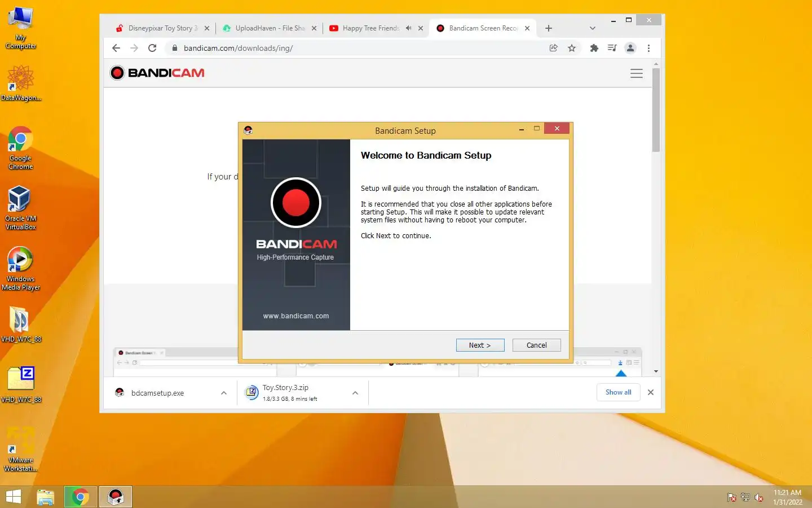Select VMware Workstation desktop shortcut
This screenshot has width=812, height=508.
21,450
